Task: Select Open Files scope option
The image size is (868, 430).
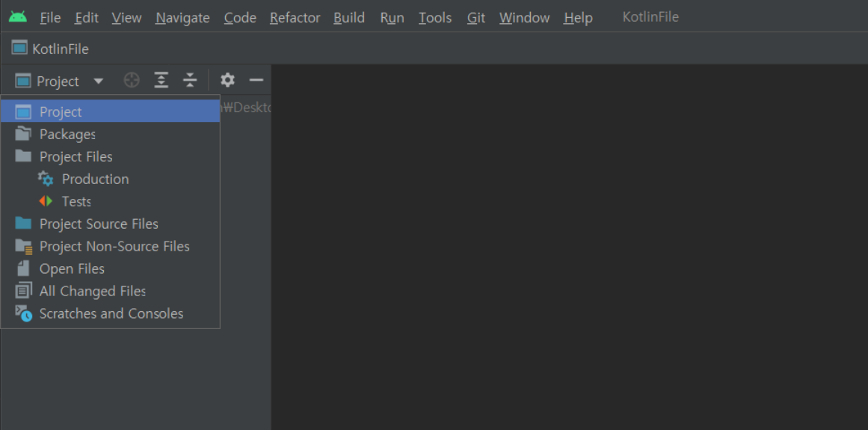Action: point(111,268)
